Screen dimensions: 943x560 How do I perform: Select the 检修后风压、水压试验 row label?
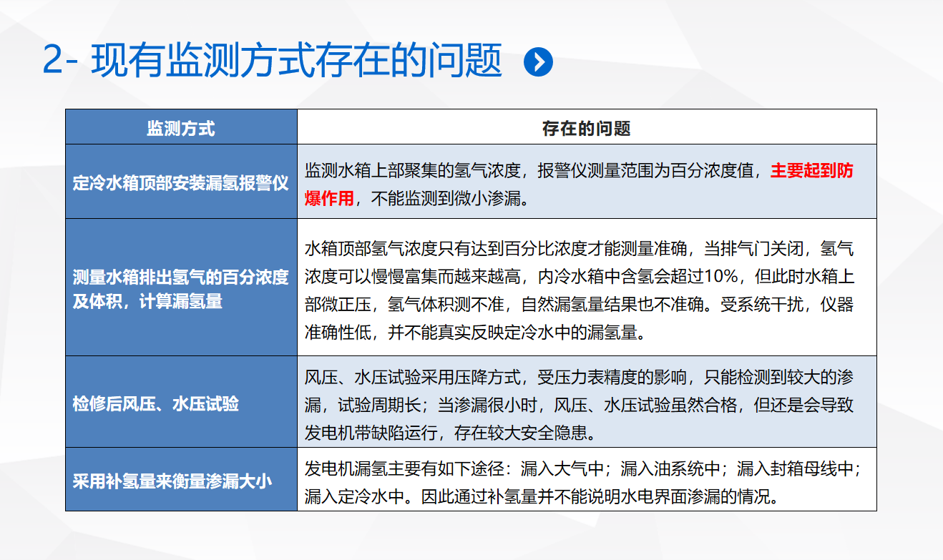tap(156, 404)
